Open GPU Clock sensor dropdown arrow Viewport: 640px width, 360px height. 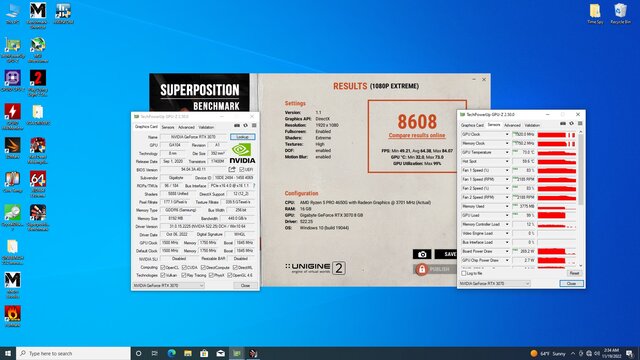click(507, 134)
